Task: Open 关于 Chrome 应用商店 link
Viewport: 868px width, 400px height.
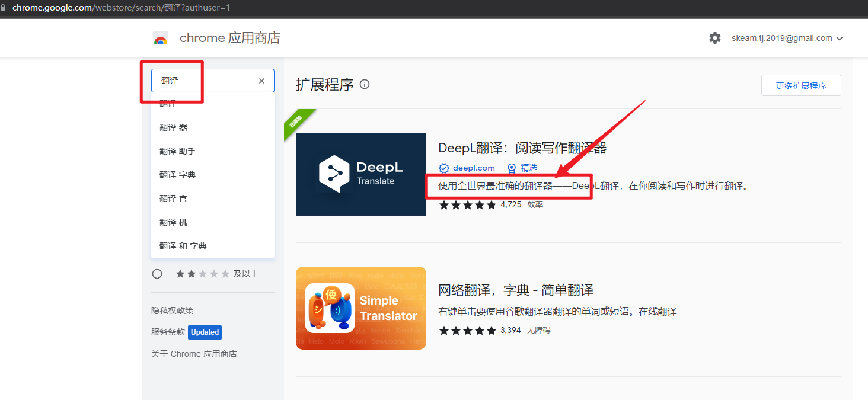Action: point(194,354)
